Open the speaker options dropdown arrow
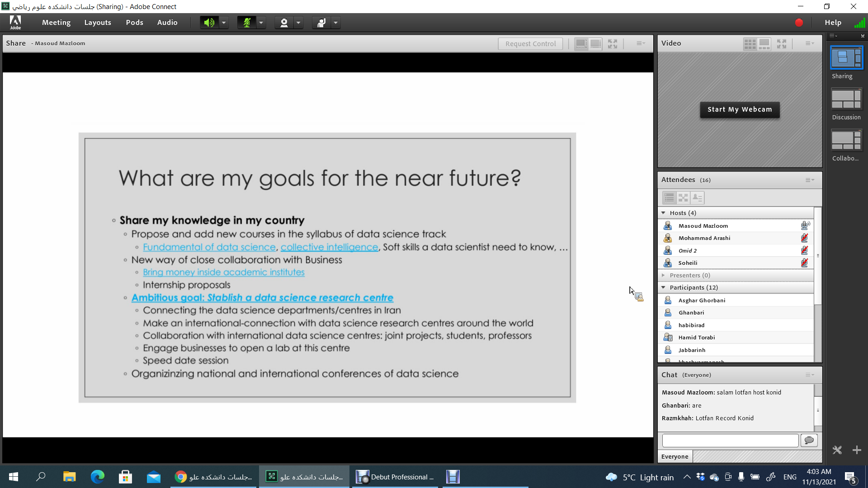 (224, 23)
